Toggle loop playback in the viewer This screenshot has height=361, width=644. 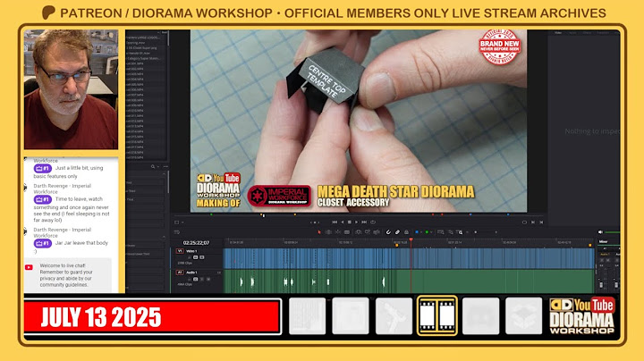(x=373, y=222)
